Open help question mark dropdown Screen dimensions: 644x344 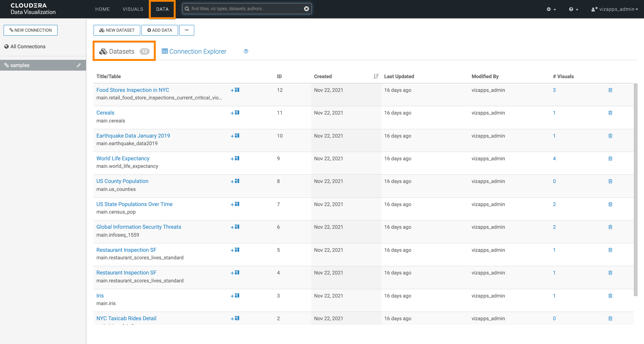tap(574, 9)
